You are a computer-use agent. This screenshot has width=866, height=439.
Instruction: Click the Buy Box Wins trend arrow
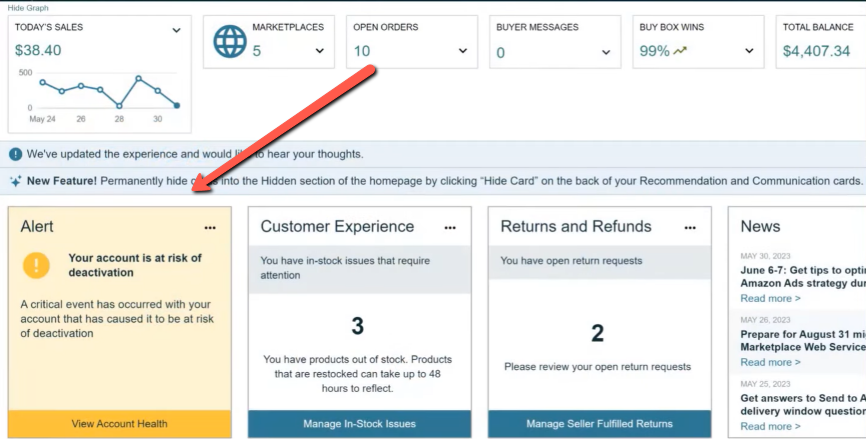tap(681, 51)
